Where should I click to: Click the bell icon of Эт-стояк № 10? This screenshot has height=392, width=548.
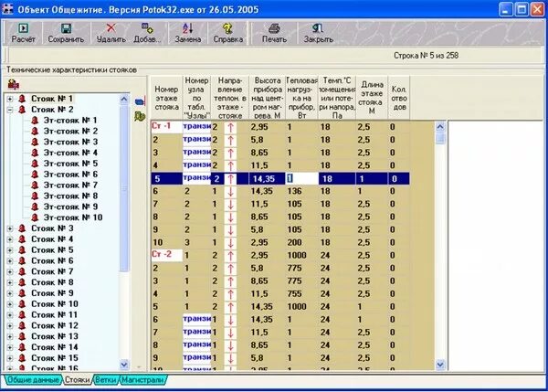pyautogui.click(x=35, y=217)
